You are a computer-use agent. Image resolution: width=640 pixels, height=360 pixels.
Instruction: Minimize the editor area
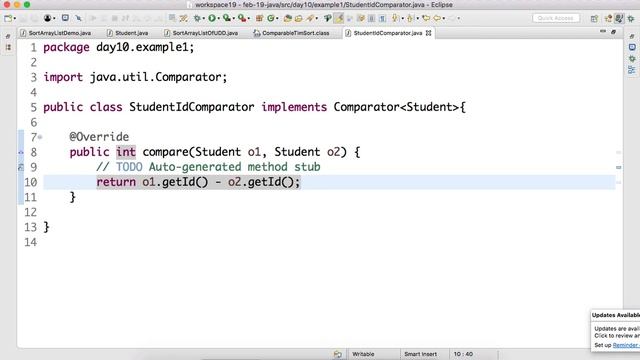pos(603,31)
